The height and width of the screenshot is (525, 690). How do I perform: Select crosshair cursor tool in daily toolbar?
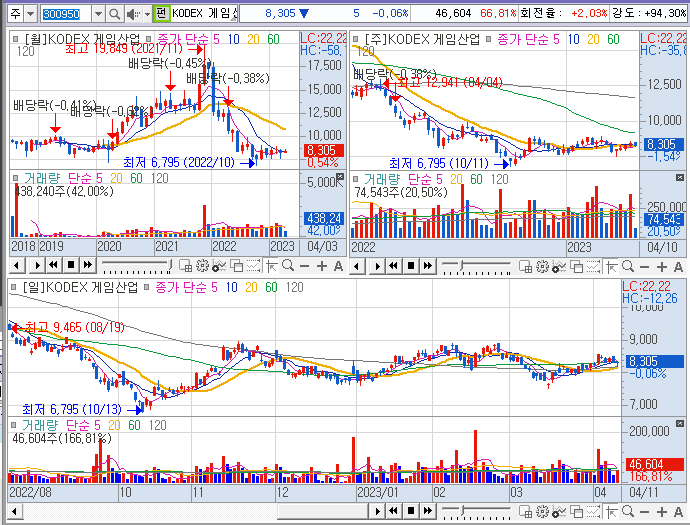(x=612, y=512)
